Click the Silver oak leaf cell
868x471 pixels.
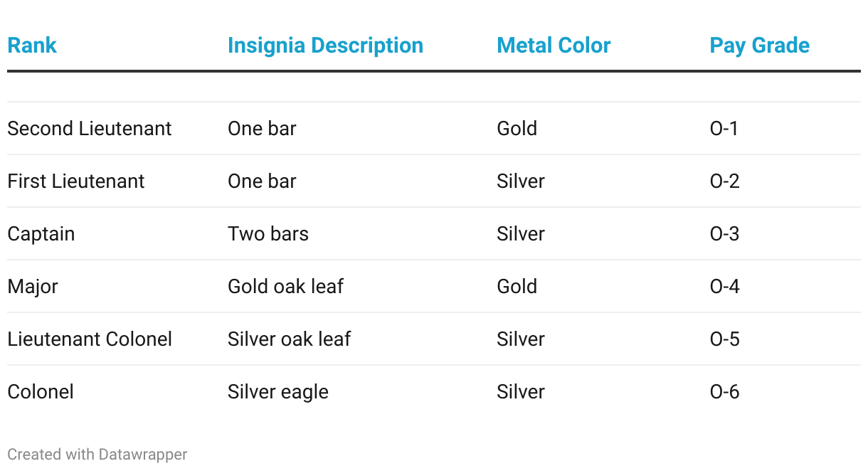(289, 339)
